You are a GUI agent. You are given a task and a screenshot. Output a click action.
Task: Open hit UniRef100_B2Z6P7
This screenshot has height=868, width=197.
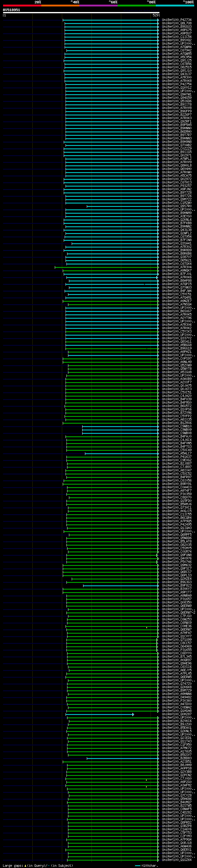click(177, 115)
